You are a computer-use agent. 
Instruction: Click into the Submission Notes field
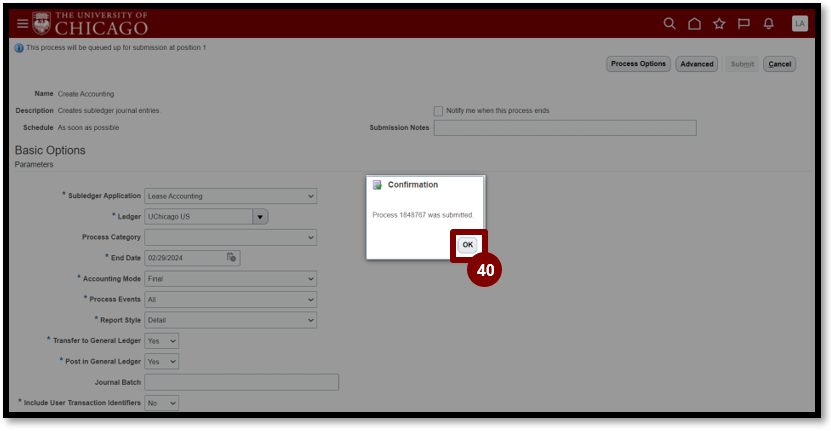565,128
